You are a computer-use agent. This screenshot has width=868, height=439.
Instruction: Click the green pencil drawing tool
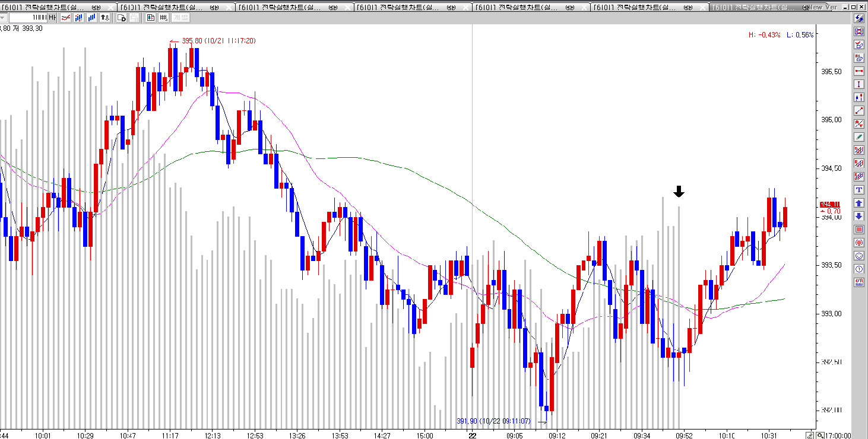[859, 136]
